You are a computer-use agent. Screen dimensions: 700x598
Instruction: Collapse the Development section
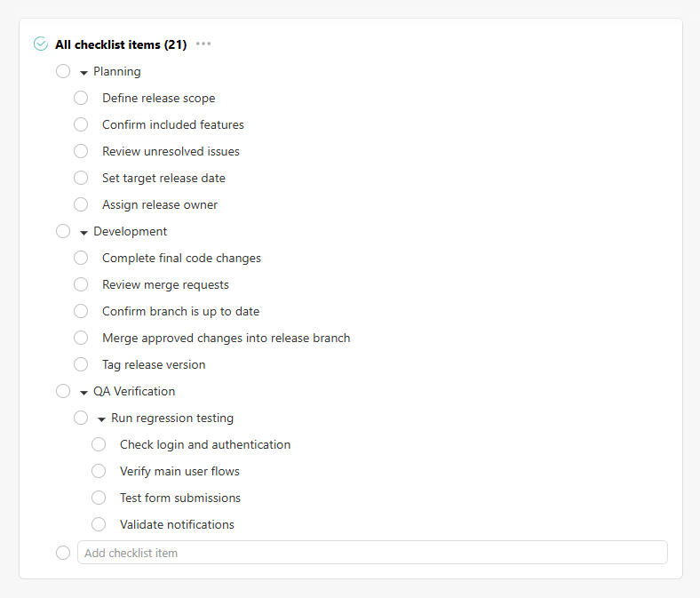[x=84, y=232]
